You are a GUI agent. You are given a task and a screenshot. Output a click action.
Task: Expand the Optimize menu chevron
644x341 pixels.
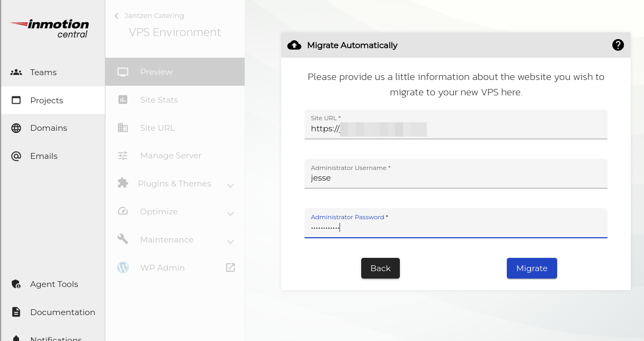(x=230, y=213)
